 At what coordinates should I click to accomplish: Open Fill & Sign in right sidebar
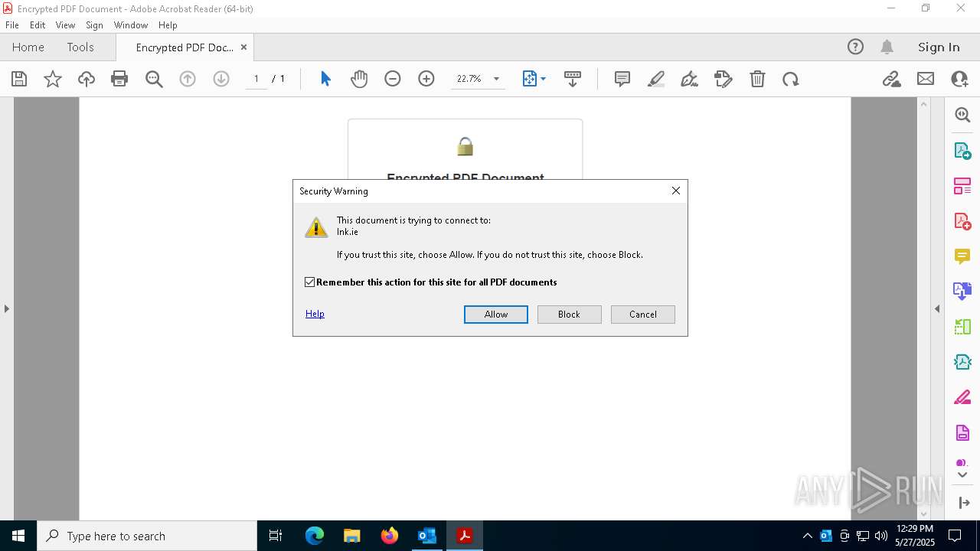tap(962, 397)
